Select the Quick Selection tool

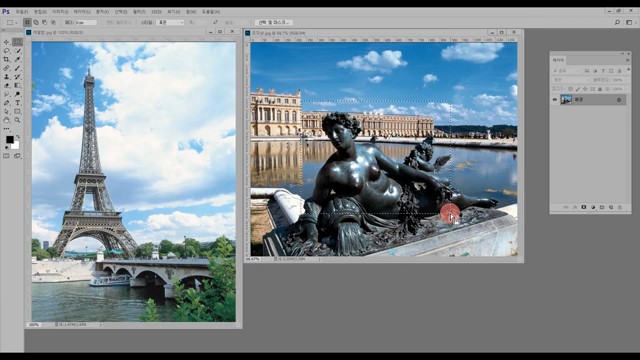[17, 51]
